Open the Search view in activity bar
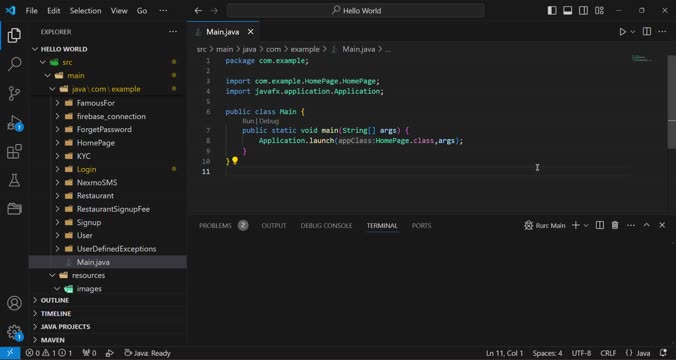Screen dimensions: 676x360 (14, 64)
